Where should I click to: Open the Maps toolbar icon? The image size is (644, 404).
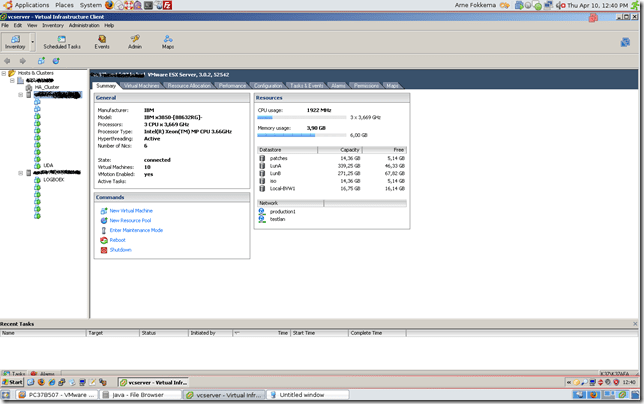click(x=168, y=42)
